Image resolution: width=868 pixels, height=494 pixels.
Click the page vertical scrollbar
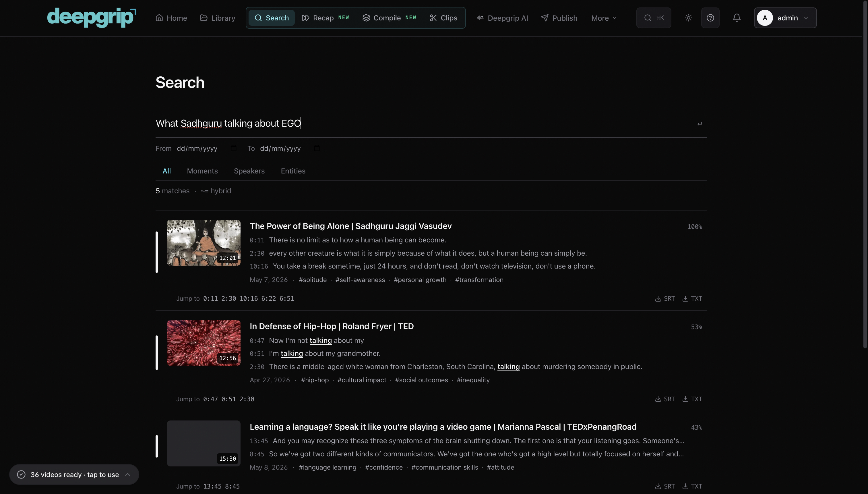(865, 175)
